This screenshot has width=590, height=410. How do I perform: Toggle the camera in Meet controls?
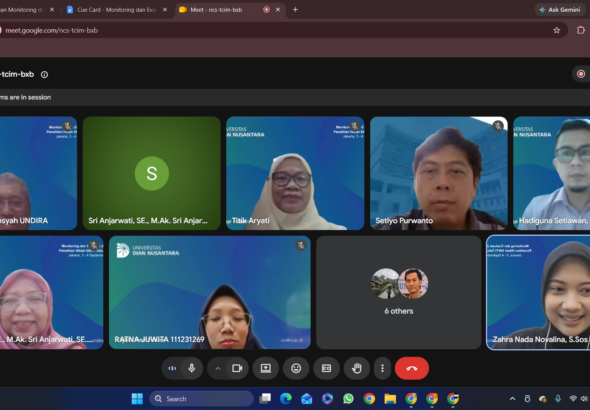[237, 368]
